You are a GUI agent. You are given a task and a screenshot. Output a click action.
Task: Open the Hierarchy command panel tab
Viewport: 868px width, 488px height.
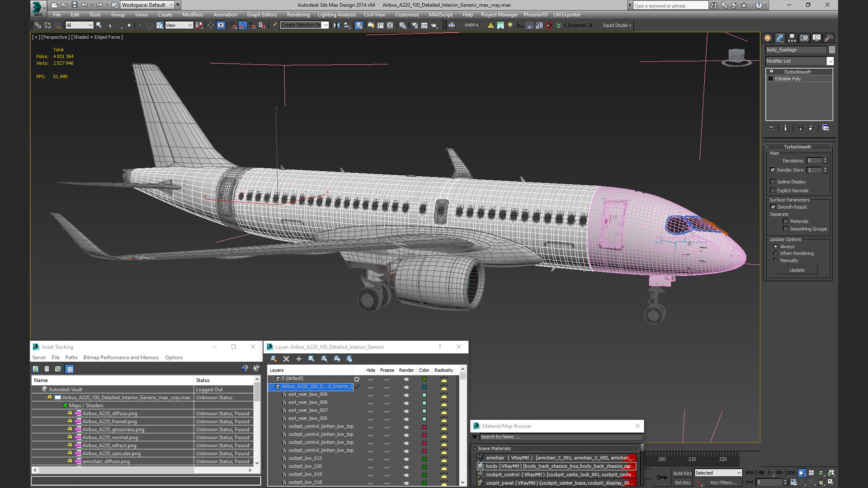[792, 38]
